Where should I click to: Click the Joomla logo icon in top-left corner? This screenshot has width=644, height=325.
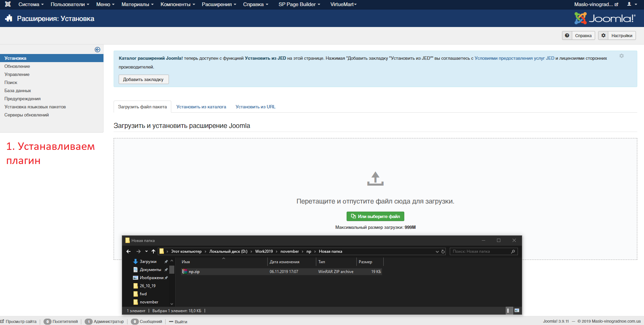pos(8,4)
